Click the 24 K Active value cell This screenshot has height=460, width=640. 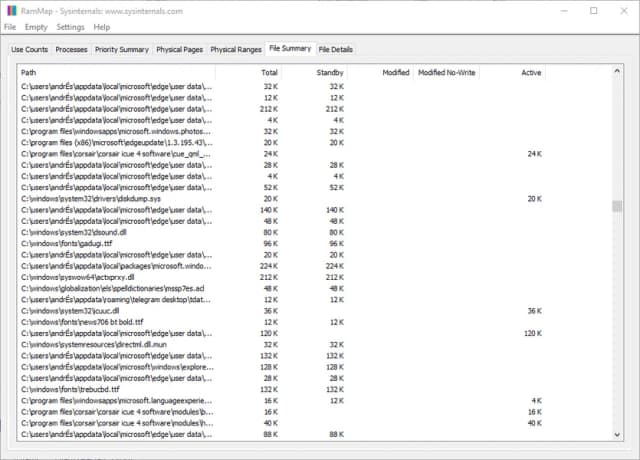(535, 154)
